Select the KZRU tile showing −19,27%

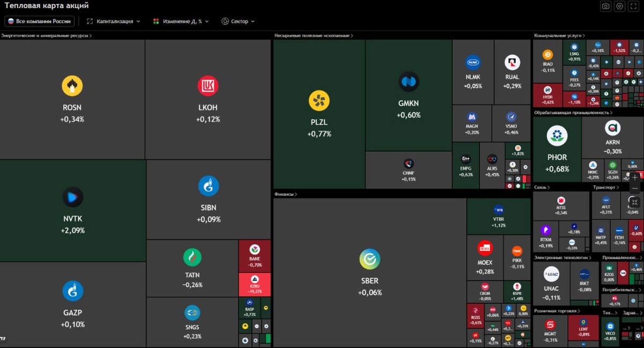[x=254, y=284]
